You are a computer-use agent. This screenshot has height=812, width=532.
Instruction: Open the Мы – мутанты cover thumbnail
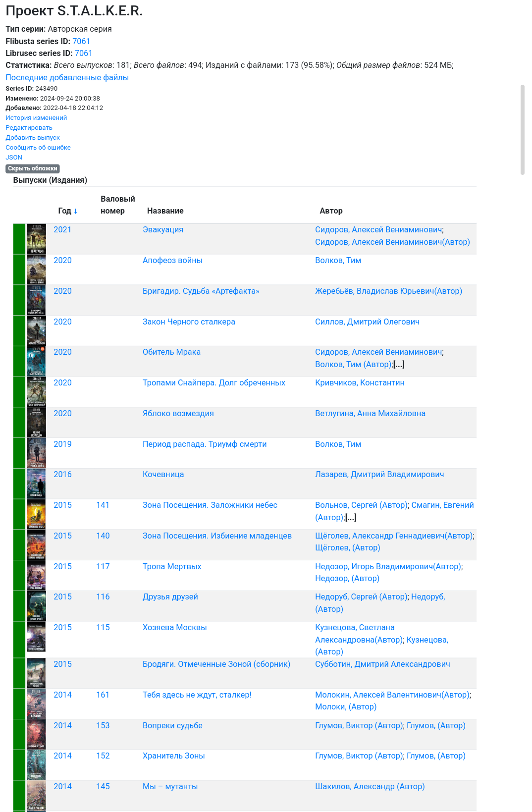tap(36, 796)
